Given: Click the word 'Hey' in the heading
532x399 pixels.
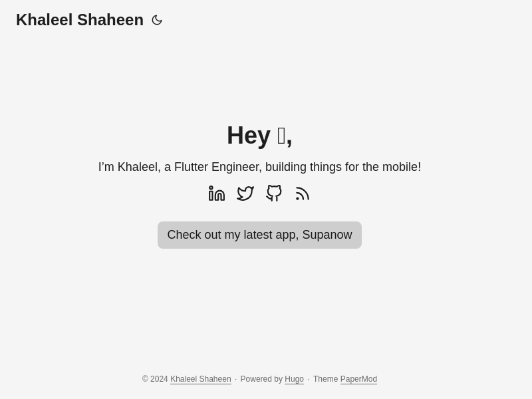Looking at the screenshot, I should [x=248, y=136].
